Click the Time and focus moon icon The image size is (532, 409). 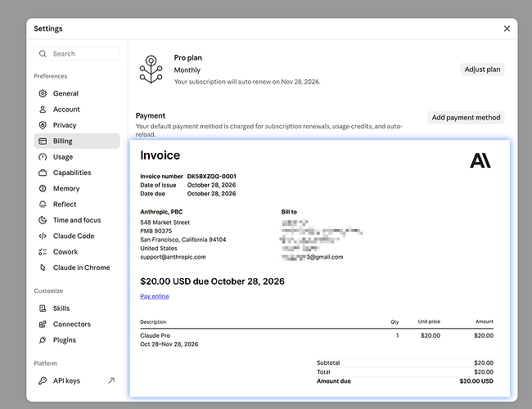[43, 220]
